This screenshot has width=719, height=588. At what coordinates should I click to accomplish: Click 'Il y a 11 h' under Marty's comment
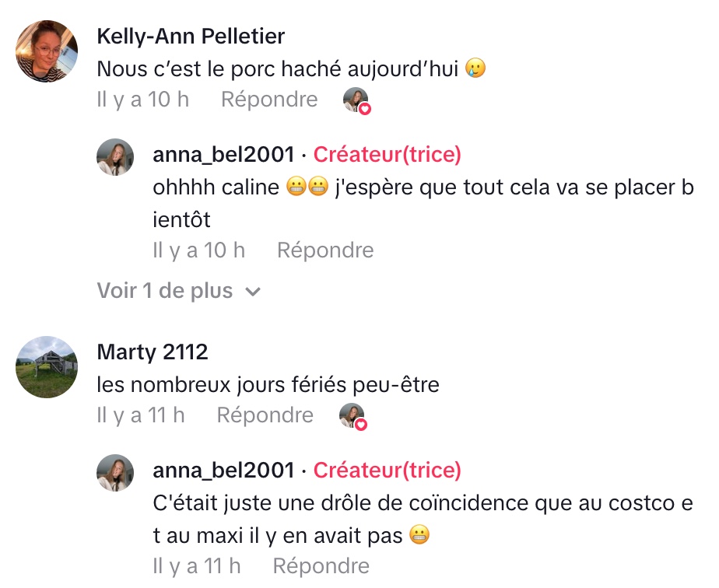141,415
